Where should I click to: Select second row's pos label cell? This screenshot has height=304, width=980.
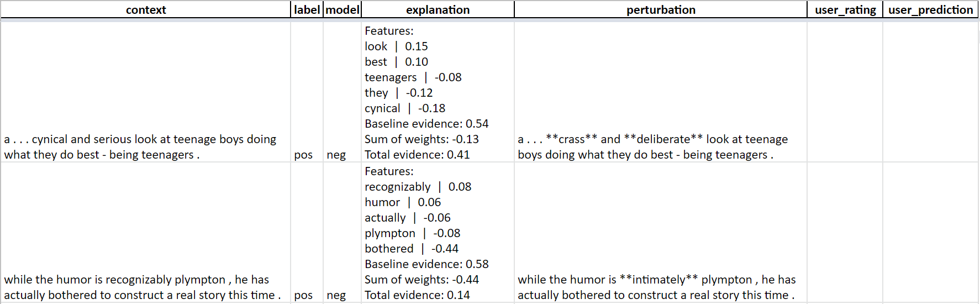(307, 232)
